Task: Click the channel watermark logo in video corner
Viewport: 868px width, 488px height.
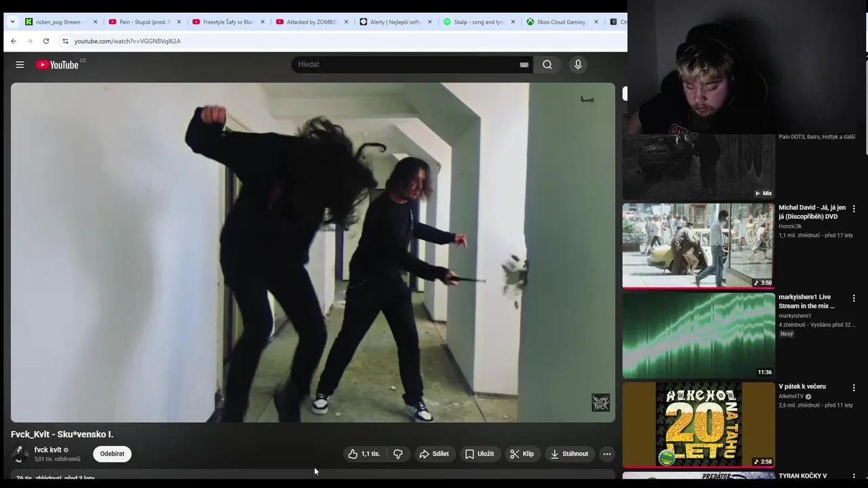Action: 600,403
